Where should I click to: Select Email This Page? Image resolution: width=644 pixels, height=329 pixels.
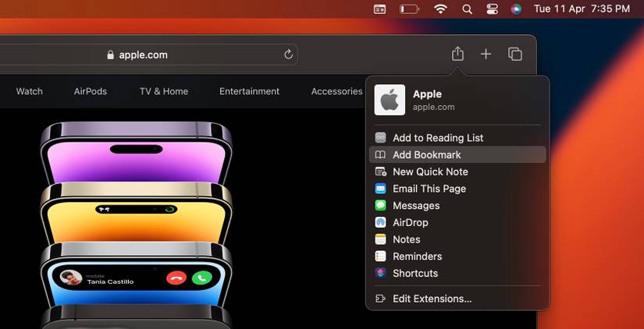[x=429, y=189]
